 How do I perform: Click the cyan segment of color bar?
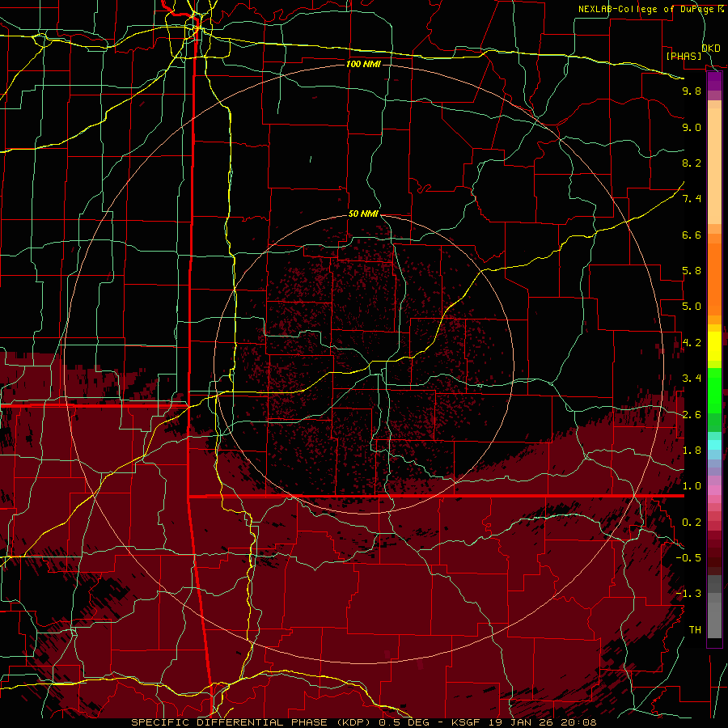click(714, 444)
